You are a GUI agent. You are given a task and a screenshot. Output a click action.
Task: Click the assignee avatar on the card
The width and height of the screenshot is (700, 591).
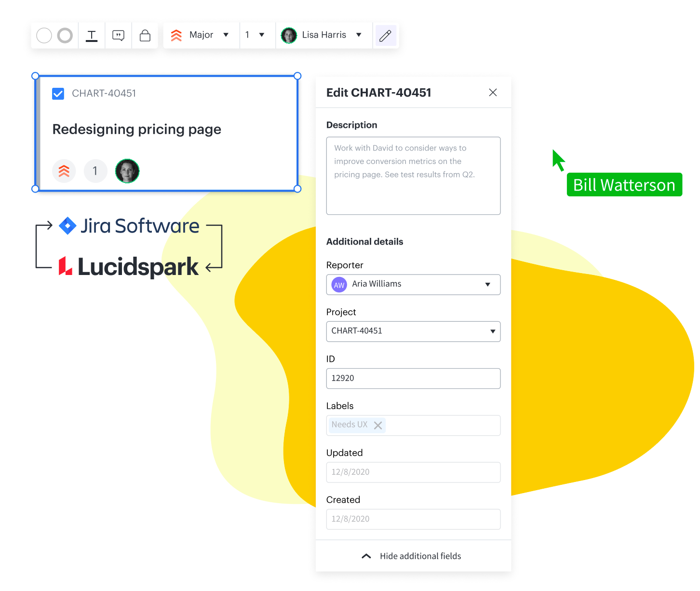coord(127,171)
